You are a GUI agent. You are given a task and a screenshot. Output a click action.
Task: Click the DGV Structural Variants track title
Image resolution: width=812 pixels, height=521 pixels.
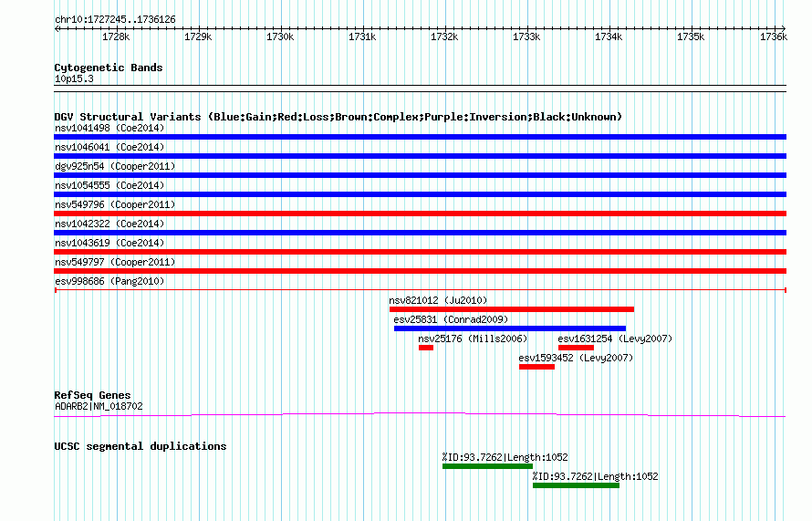tap(338, 117)
